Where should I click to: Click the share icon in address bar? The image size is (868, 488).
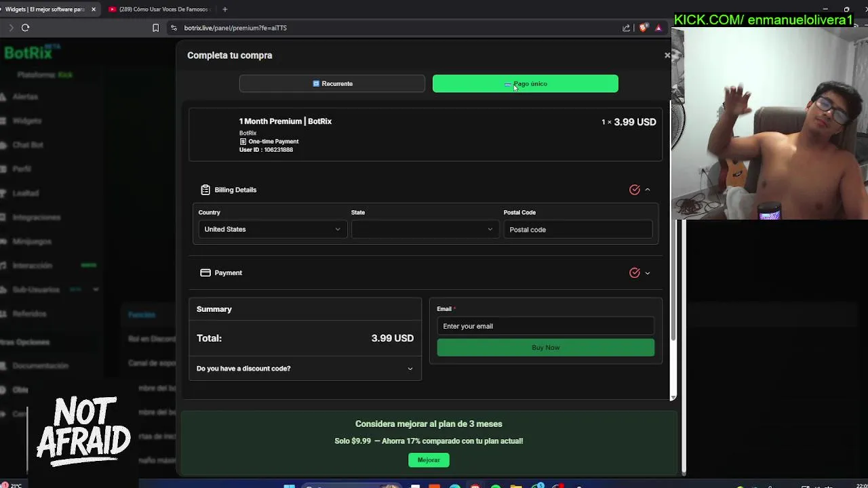click(626, 28)
